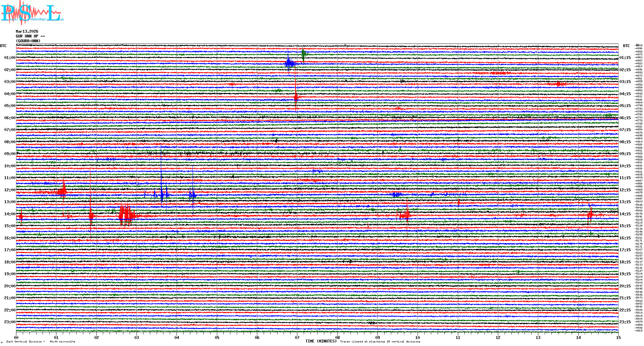
Task: Click the Traces clipped footer note
Action: (x=380, y=342)
